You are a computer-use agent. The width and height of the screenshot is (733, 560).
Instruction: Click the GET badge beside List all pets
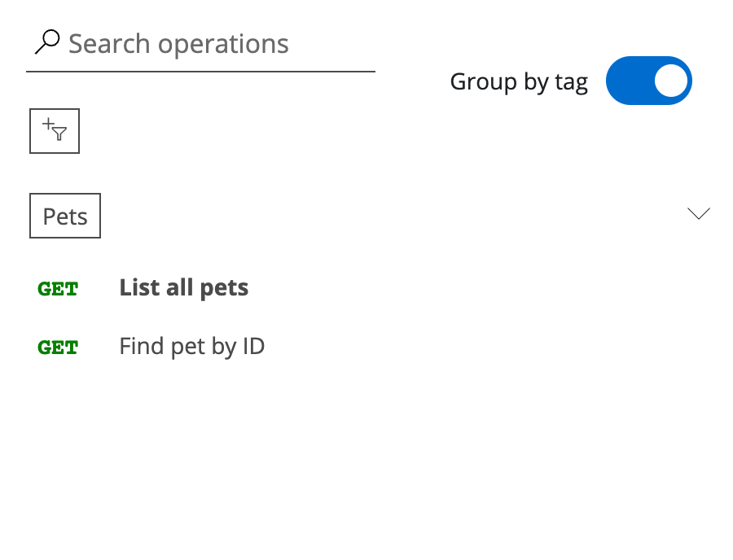(x=58, y=289)
